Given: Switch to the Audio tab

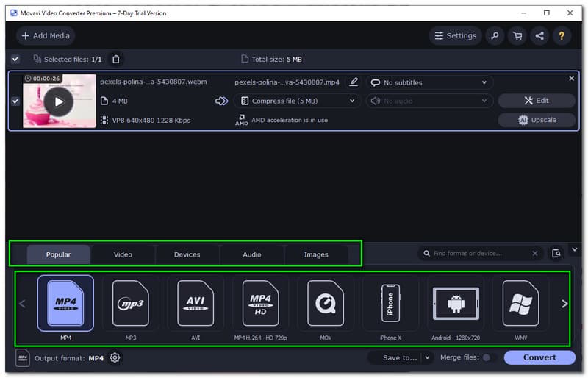Looking at the screenshot, I should [252, 254].
